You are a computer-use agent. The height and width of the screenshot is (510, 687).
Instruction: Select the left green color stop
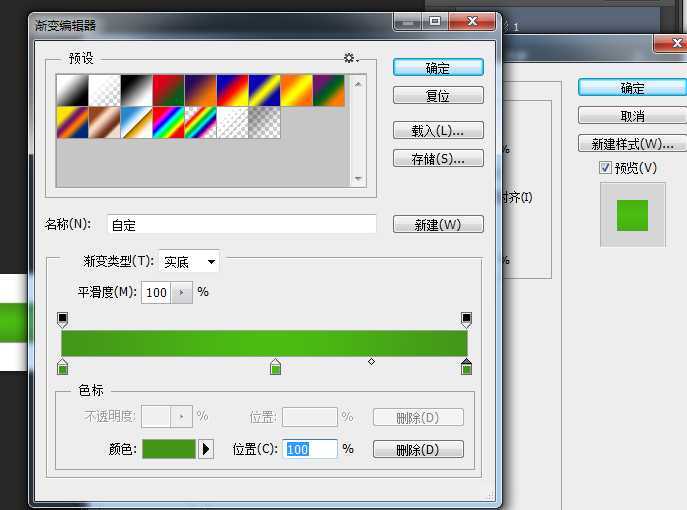[x=63, y=367]
